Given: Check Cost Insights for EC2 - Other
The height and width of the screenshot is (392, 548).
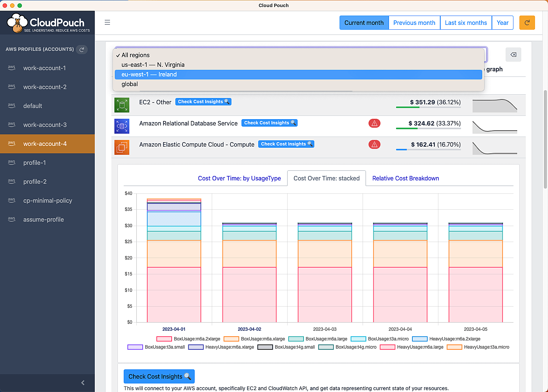Looking at the screenshot, I should [203, 102].
